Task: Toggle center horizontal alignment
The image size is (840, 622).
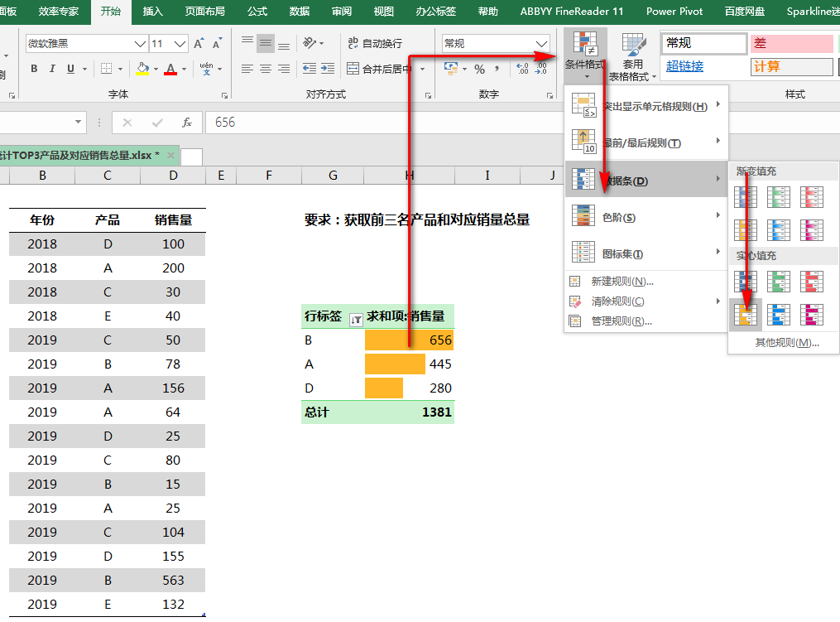Action: point(265,69)
